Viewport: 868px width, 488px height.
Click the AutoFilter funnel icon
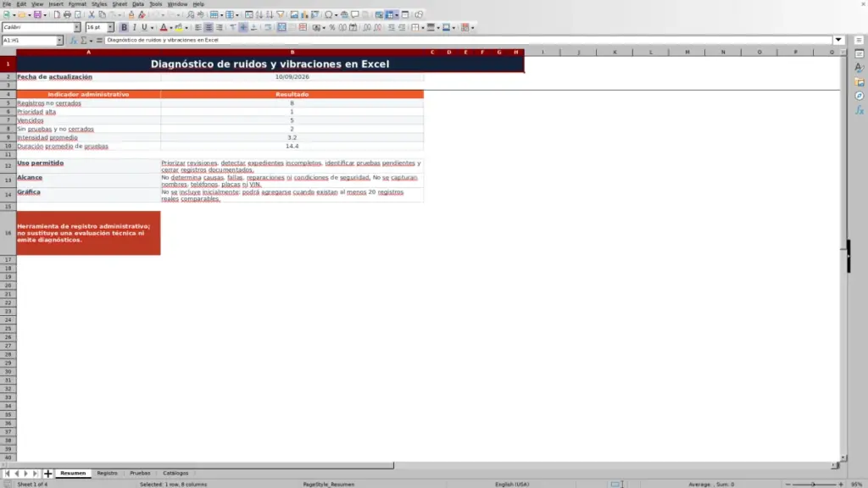pyautogui.click(x=280, y=15)
